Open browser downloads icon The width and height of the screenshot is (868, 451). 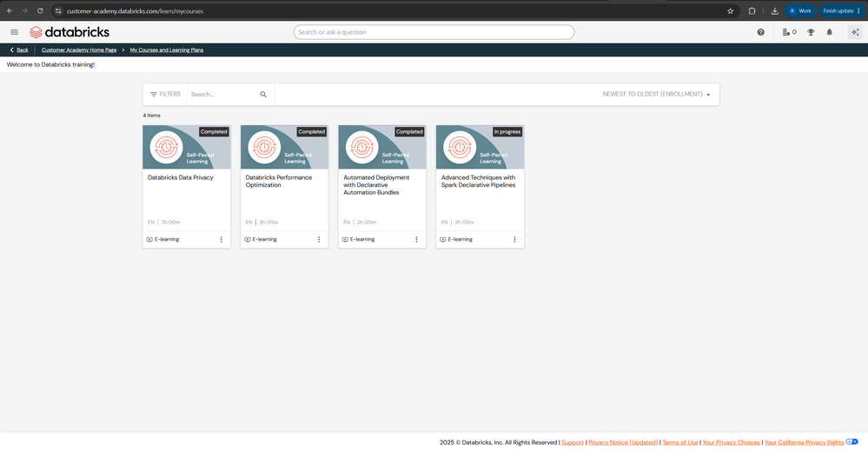point(774,10)
